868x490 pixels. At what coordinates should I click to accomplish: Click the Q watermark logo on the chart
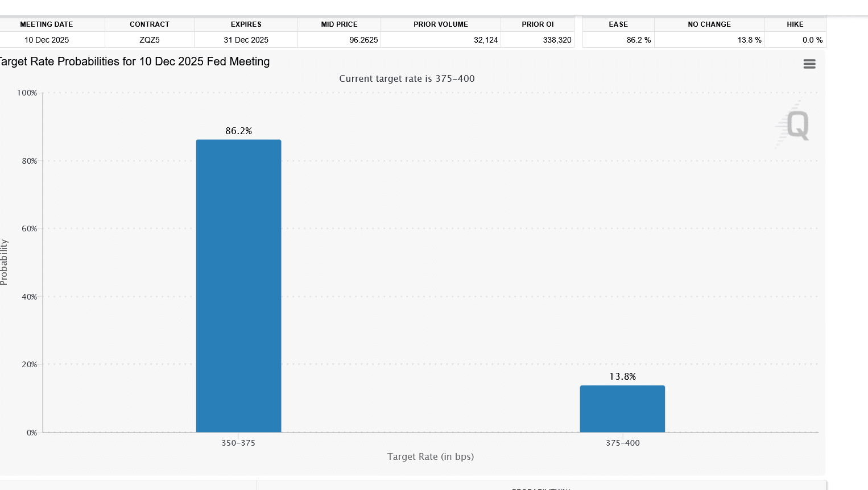[794, 124]
